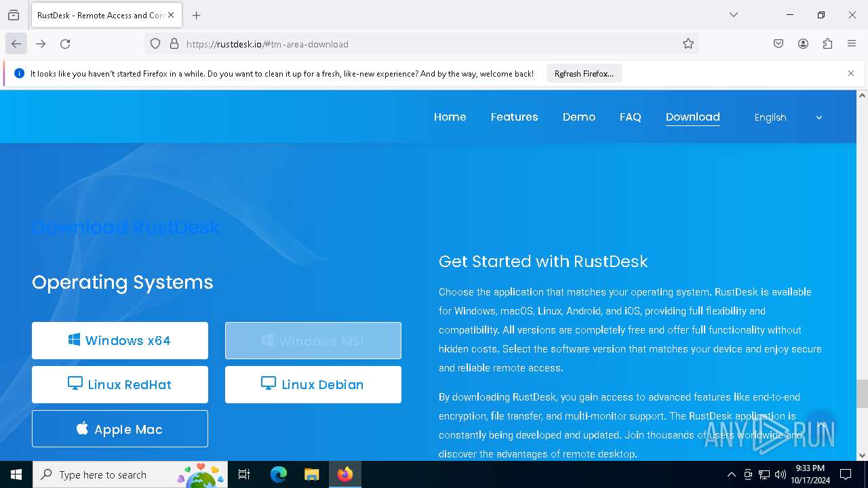This screenshot has width=868, height=488.
Task: Go to the Home menu item
Action: tap(450, 117)
